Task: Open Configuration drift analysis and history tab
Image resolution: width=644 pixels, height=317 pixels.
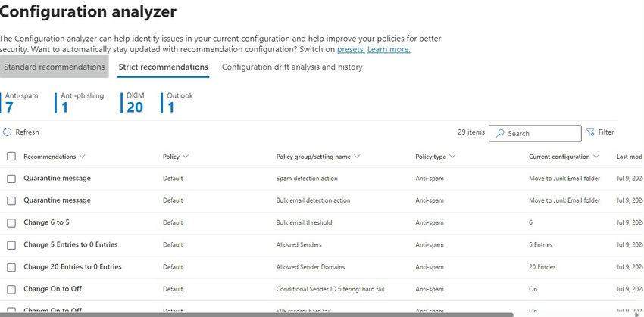Action: click(x=292, y=67)
